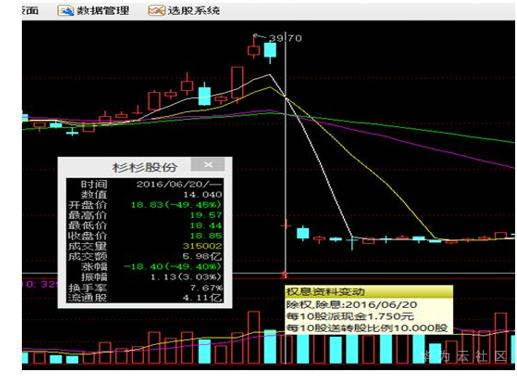Click the 开盘价 18.83 value

(176, 205)
